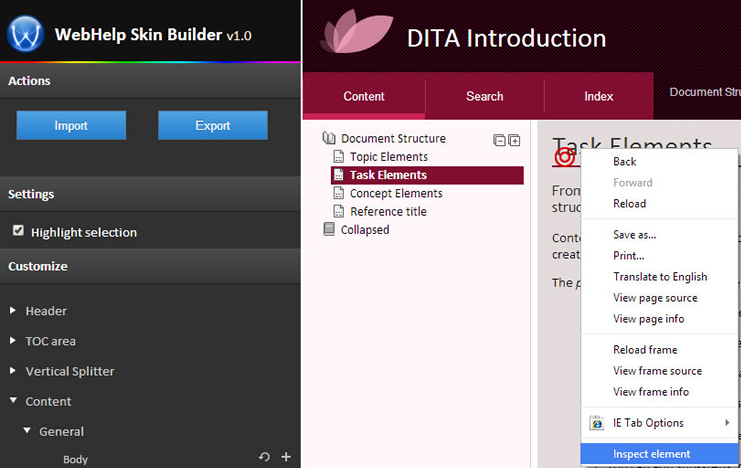This screenshot has width=741, height=468.
Task: Add Body property with plus icon
Action: pyautogui.click(x=286, y=457)
